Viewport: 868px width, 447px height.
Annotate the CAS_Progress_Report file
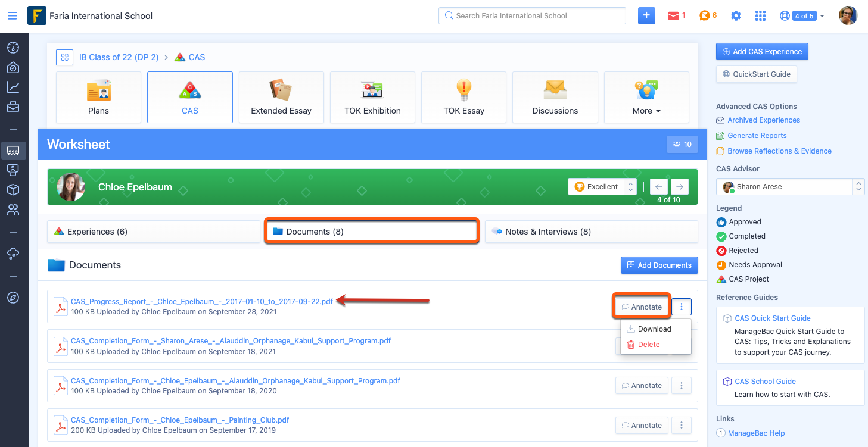click(x=642, y=307)
